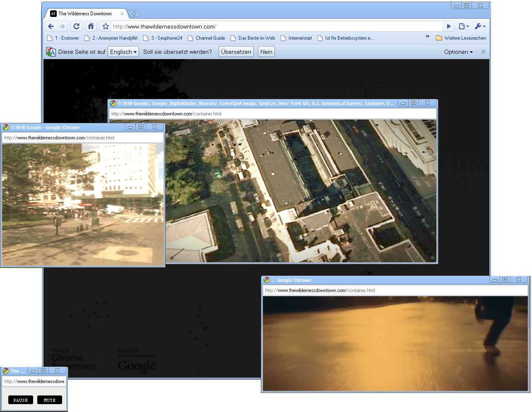Open the 'Weitere Lesezeichen' folder
The width and height of the screenshot is (532, 412).
click(x=461, y=38)
